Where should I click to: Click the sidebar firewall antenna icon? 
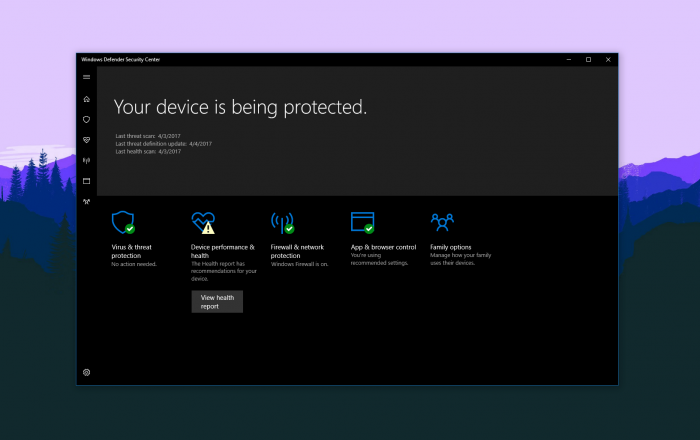tap(87, 160)
